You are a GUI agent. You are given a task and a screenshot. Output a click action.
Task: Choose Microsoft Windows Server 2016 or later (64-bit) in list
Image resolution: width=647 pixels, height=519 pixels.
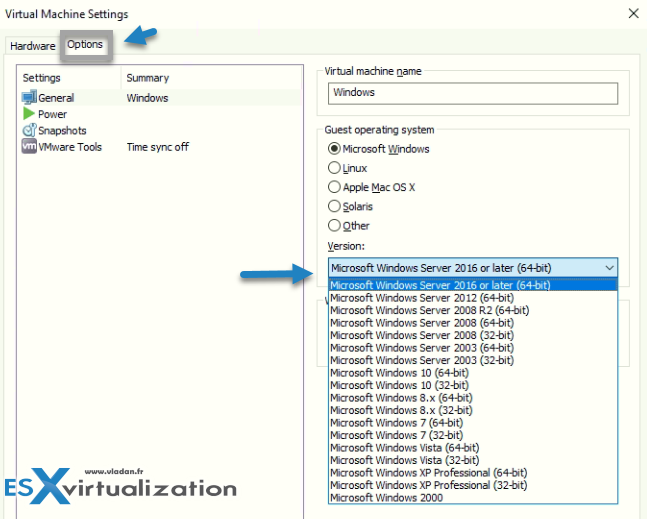(473, 285)
